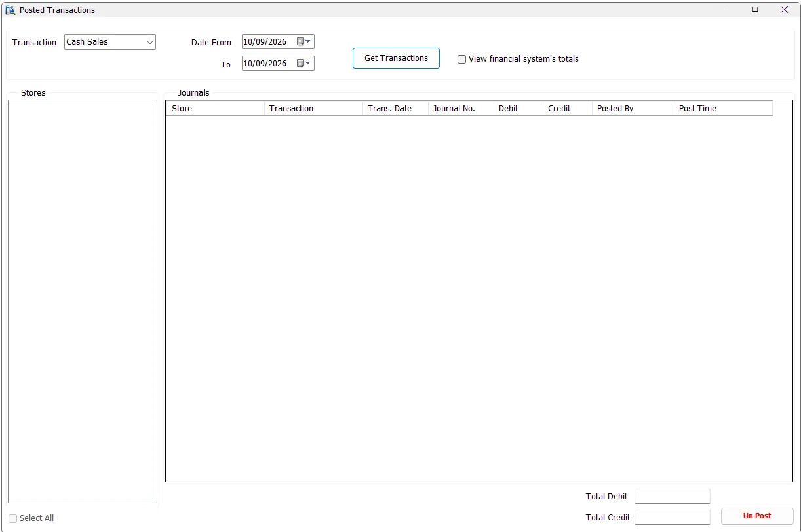Screen dimensions: 801x532
Task: Sort by Posted By column header
Action: (x=633, y=109)
